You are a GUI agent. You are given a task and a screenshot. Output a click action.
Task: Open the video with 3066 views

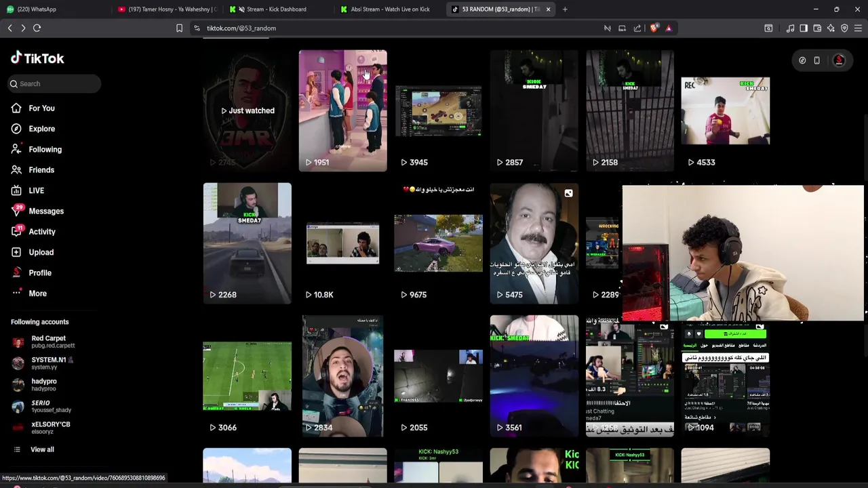247,376
